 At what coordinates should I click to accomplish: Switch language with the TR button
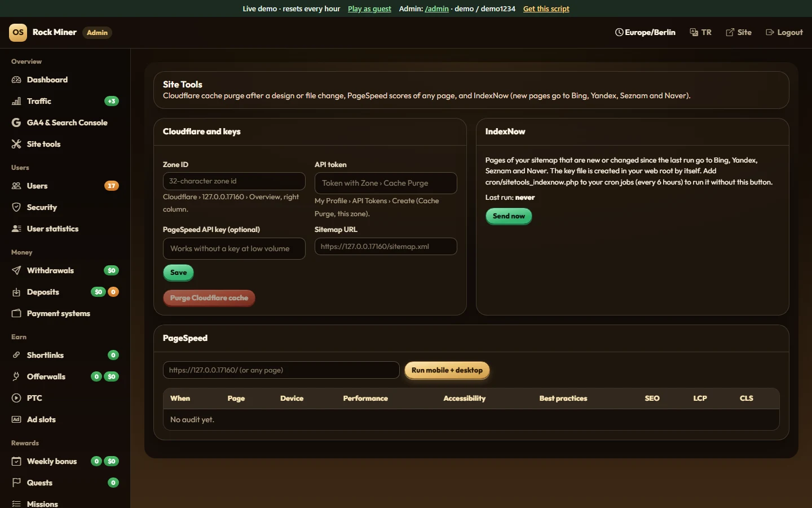(x=700, y=32)
